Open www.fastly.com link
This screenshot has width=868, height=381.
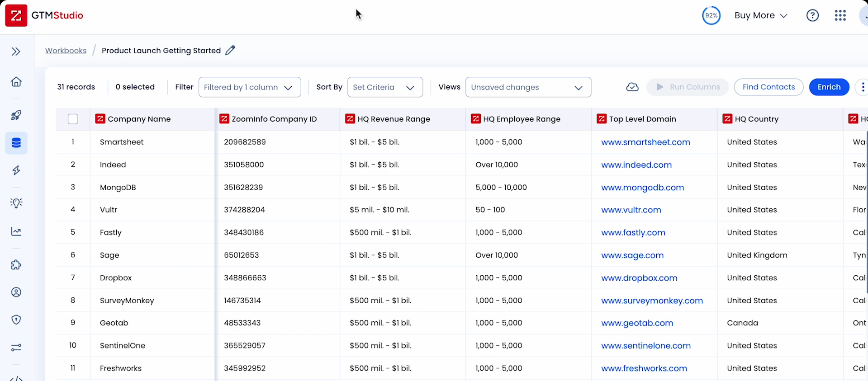click(633, 232)
